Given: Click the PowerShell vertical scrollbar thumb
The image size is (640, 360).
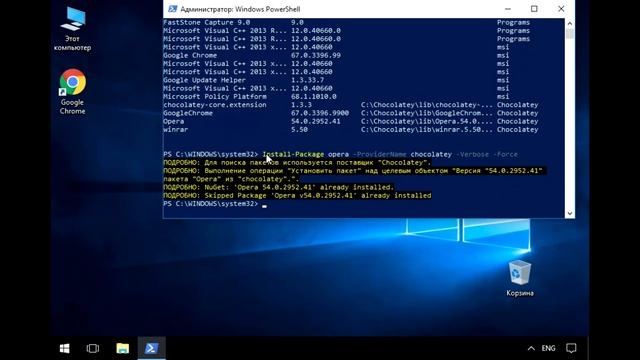Looking at the screenshot, I should pyautogui.click(x=570, y=33).
